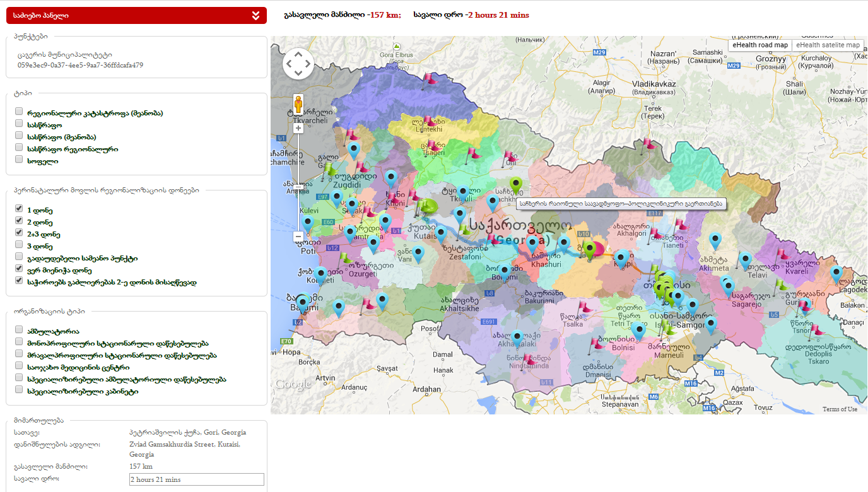Click the travel time field '2 hours 21 mins'
The image size is (868, 492).
pos(196,479)
